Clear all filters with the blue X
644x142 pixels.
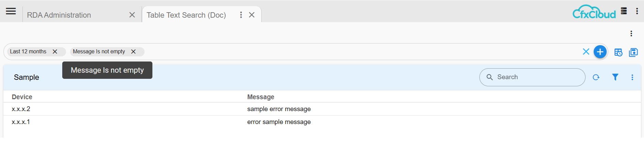(586, 52)
